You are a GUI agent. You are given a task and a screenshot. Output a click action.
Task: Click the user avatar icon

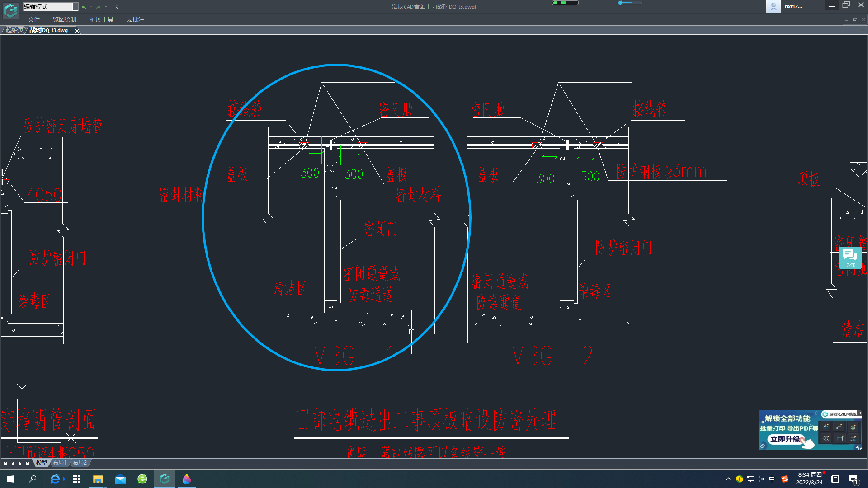tap(773, 6)
